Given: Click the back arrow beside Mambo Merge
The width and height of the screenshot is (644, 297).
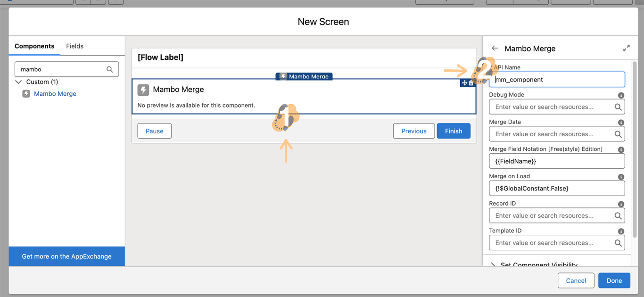Looking at the screenshot, I should (x=495, y=48).
